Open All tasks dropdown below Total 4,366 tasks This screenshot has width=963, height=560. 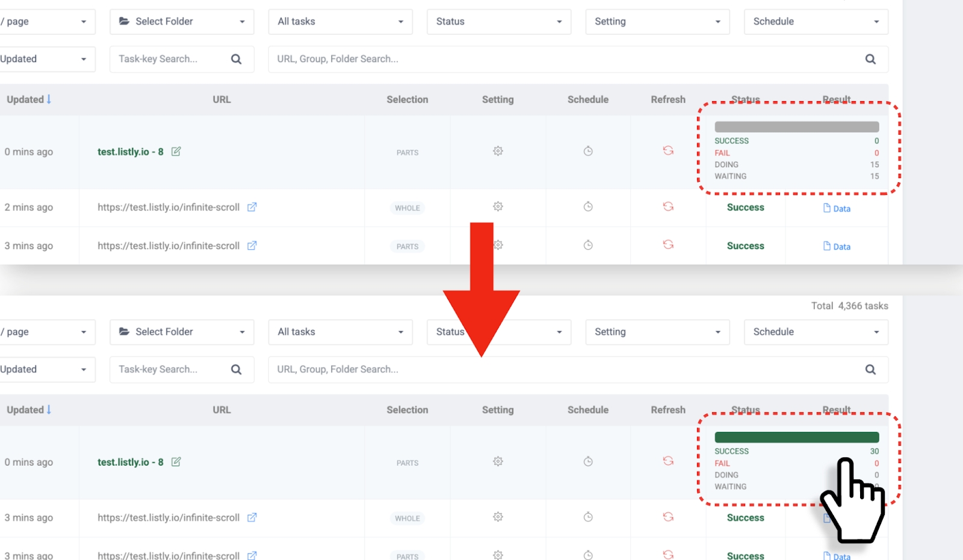340,332
